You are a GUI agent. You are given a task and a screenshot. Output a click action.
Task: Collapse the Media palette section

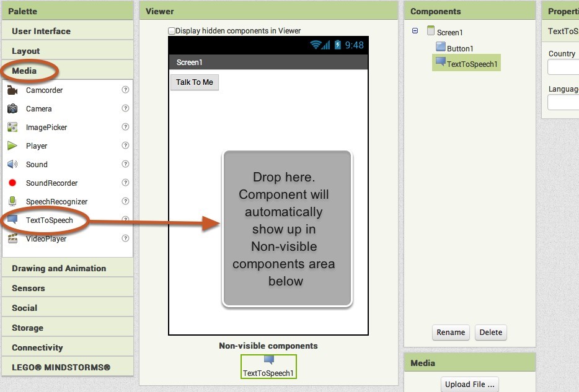(x=68, y=71)
